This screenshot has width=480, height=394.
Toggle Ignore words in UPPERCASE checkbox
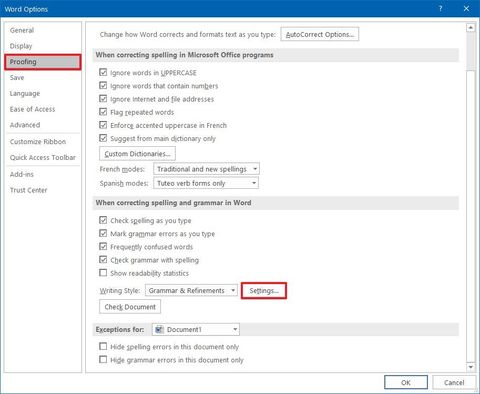pos(103,72)
